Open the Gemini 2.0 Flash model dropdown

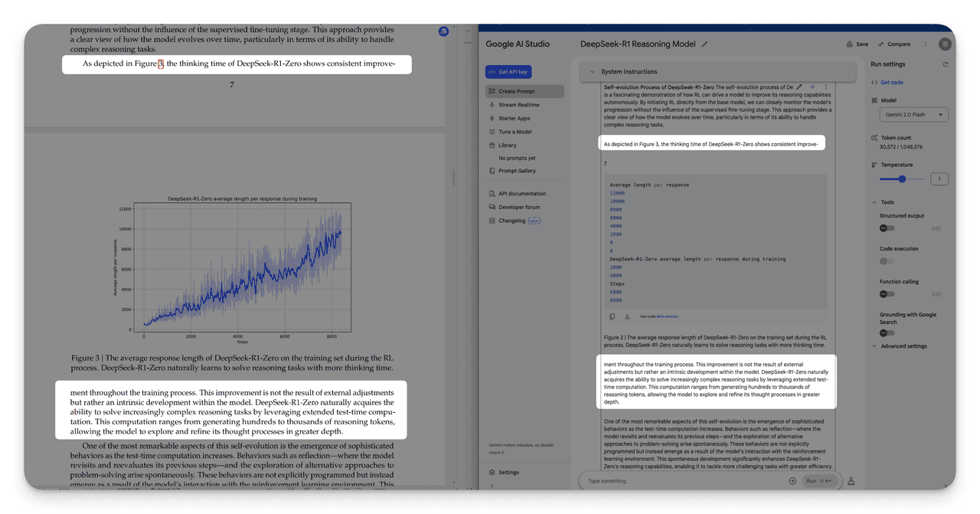coord(914,115)
